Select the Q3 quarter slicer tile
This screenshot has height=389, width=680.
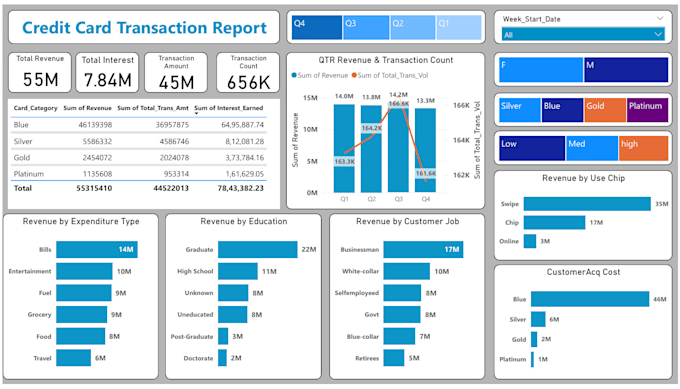pos(366,27)
